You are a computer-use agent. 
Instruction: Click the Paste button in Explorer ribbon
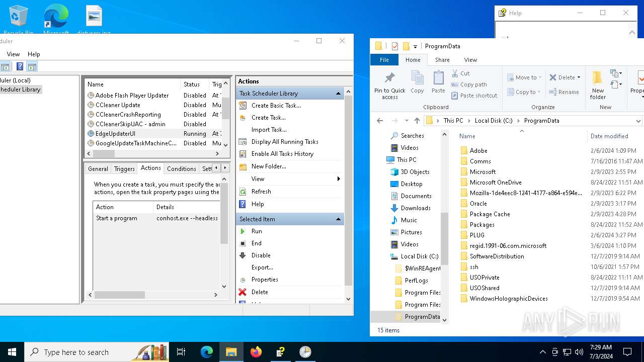pos(438,82)
